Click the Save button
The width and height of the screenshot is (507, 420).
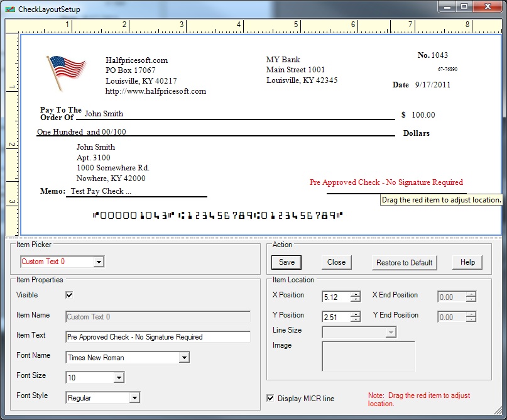(286, 262)
